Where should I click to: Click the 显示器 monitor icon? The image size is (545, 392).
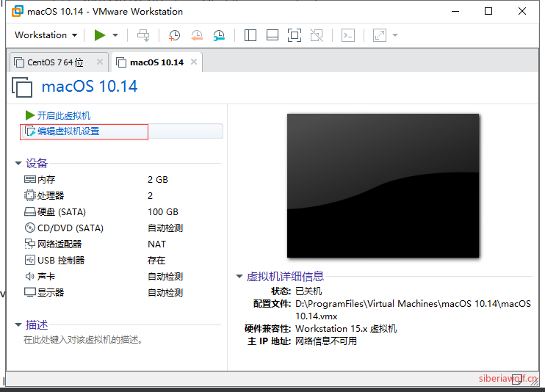[30, 292]
